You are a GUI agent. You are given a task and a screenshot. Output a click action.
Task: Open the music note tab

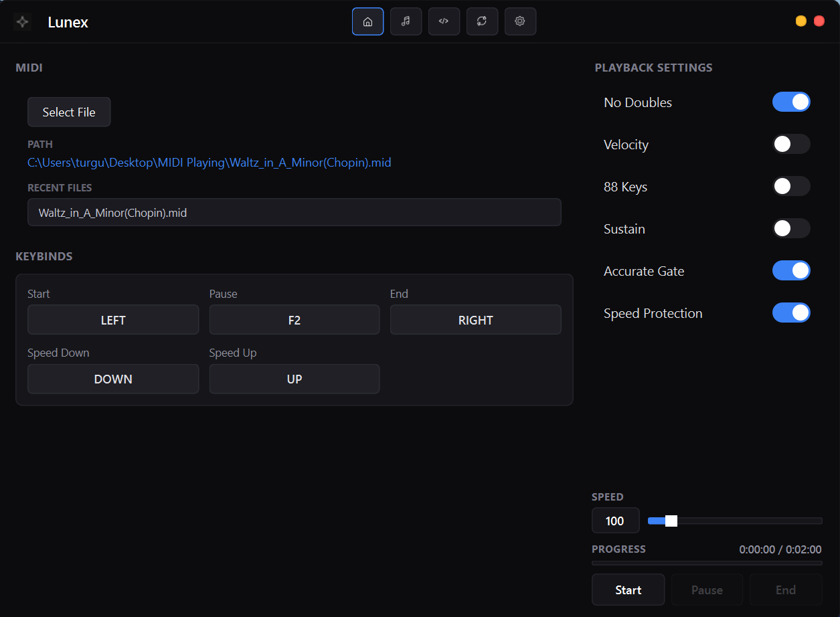coord(406,21)
